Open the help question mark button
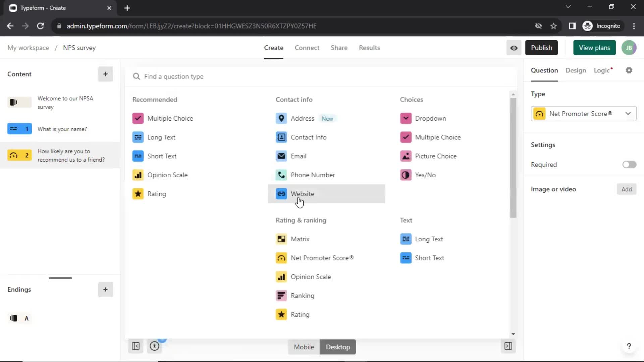 tap(629, 346)
